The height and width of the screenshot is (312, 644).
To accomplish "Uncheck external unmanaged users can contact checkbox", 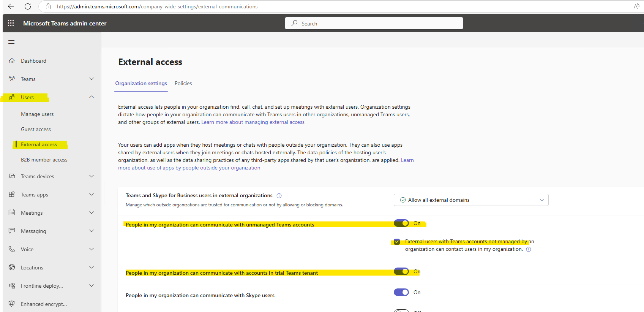I will point(397,242).
